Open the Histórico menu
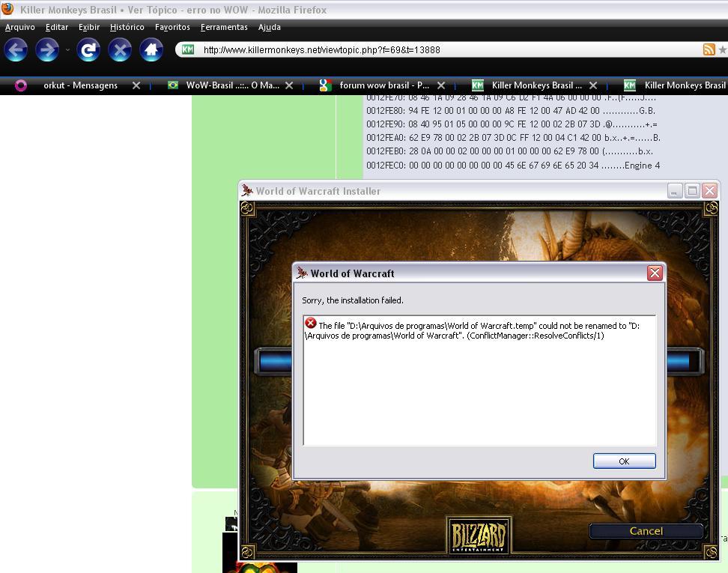This screenshot has width=728, height=573. click(127, 27)
